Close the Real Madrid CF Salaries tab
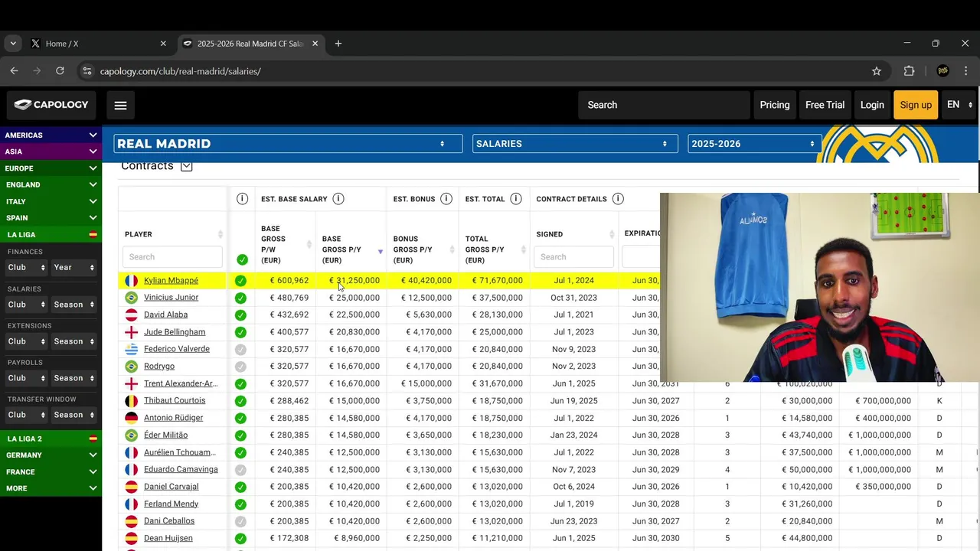 315,44
